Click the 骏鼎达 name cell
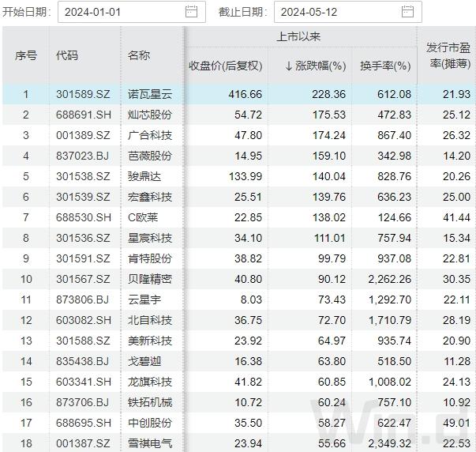The width and height of the screenshot is (476, 452). point(144,176)
